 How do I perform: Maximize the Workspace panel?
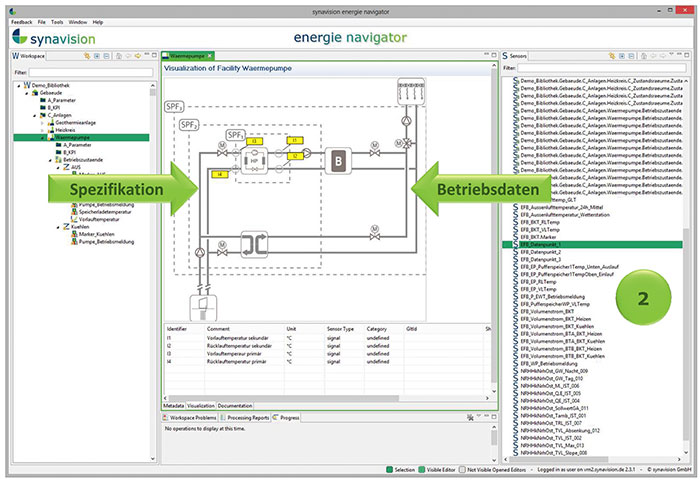[154, 54]
